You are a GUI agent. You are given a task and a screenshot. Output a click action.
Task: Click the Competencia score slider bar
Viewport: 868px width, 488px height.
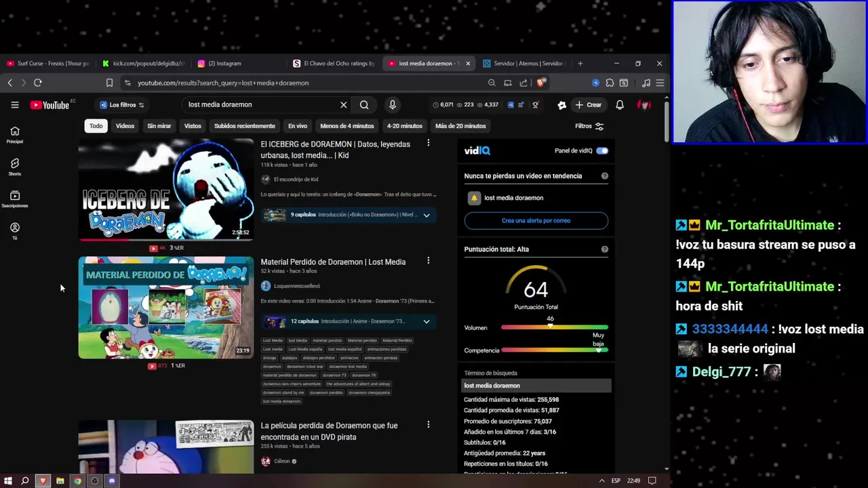point(554,350)
